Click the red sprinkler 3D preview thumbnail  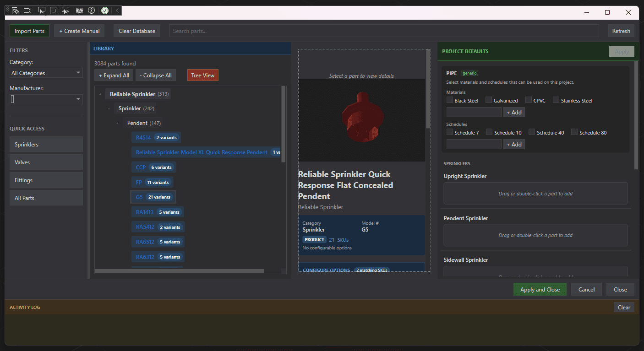(361, 120)
